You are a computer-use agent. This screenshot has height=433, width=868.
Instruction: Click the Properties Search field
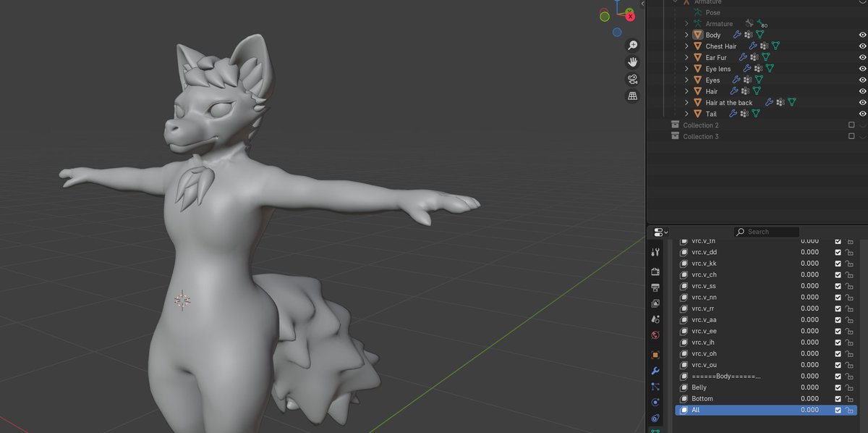766,232
